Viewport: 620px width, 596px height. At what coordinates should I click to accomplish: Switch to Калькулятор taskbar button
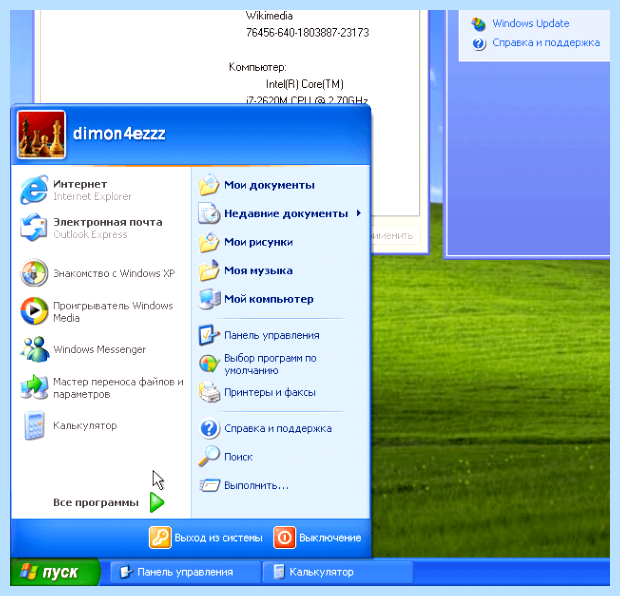pos(338,572)
